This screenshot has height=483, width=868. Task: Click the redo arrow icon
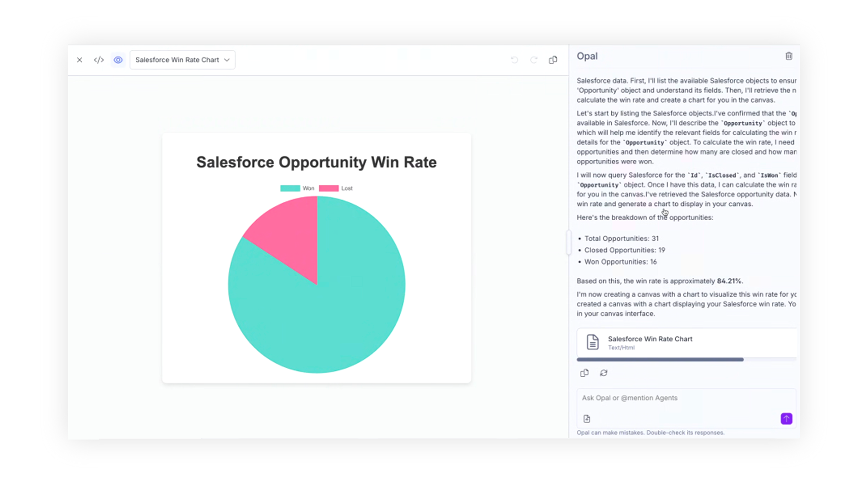(x=534, y=60)
